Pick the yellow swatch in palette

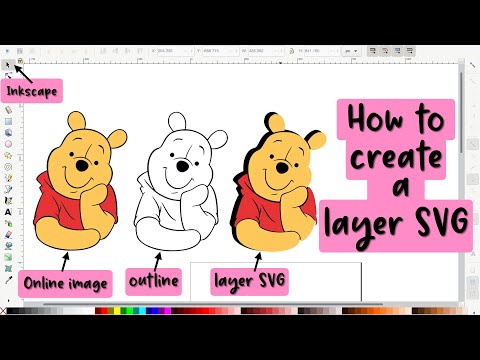click(x=117, y=311)
